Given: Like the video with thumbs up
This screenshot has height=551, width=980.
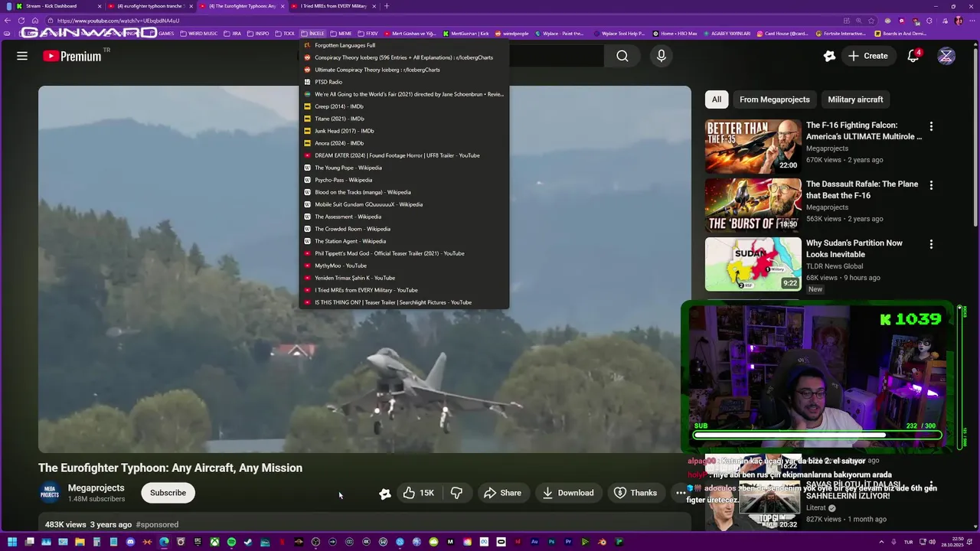Looking at the screenshot, I should point(418,493).
